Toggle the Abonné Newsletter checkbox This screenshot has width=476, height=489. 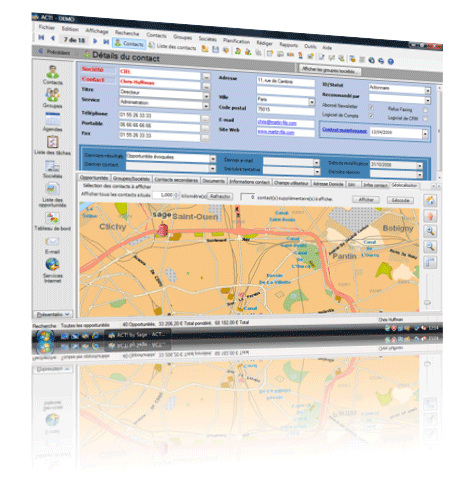(x=371, y=107)
